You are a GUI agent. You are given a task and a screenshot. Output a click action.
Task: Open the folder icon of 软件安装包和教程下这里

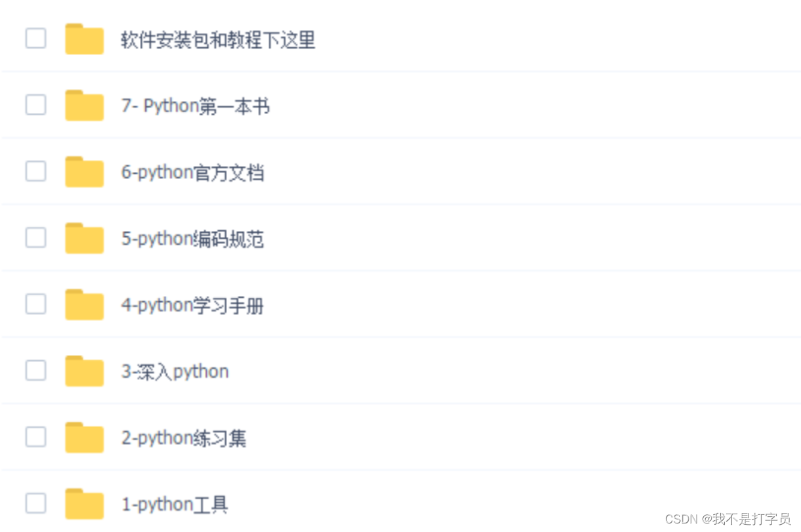click(x=84, y=39)
